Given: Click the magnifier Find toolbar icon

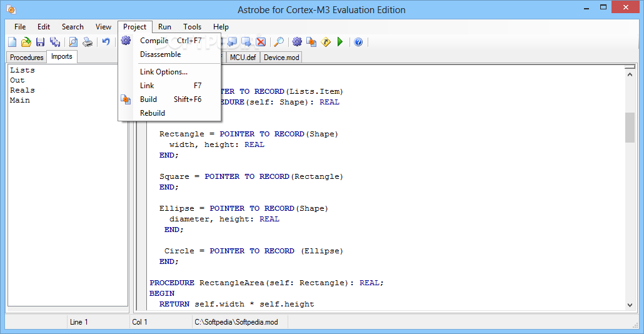Looking at the screenshot, I should (x=279, y=42).
